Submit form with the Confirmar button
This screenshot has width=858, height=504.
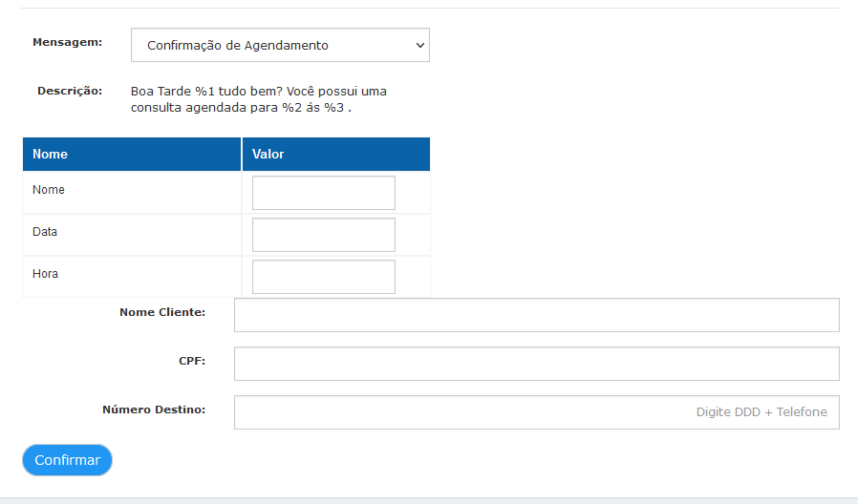pos(67,460)
